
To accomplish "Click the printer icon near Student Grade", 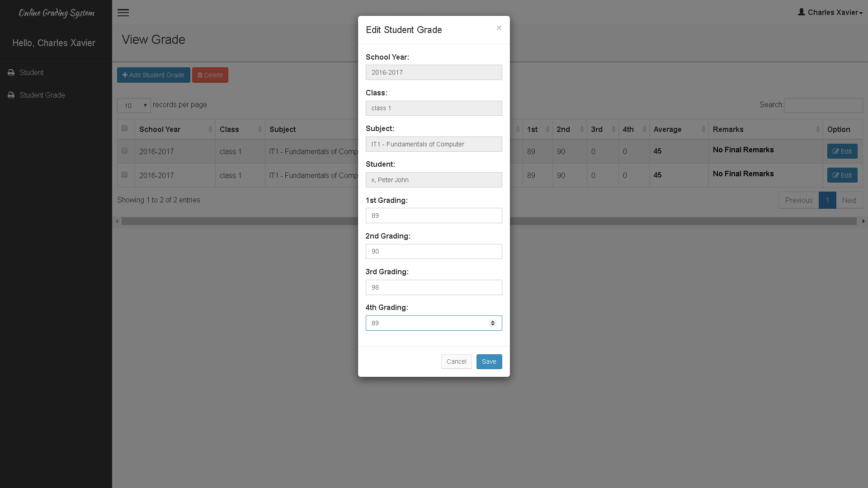I will point(11,95).
